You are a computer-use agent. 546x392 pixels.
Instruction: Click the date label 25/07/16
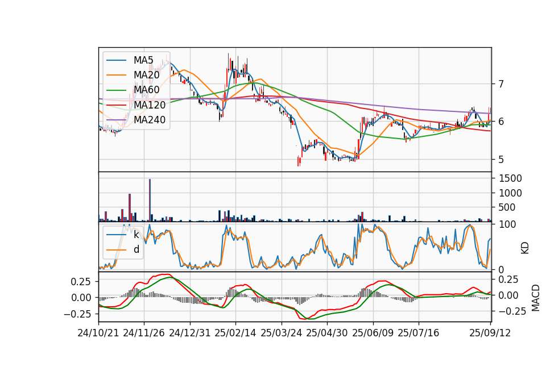click(x=419, y=333)
